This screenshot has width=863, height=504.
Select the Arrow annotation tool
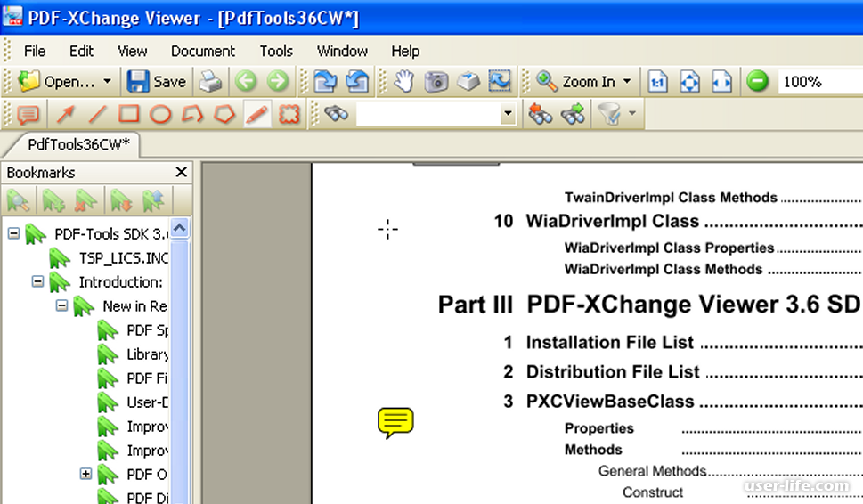click(x=66, y=115)
